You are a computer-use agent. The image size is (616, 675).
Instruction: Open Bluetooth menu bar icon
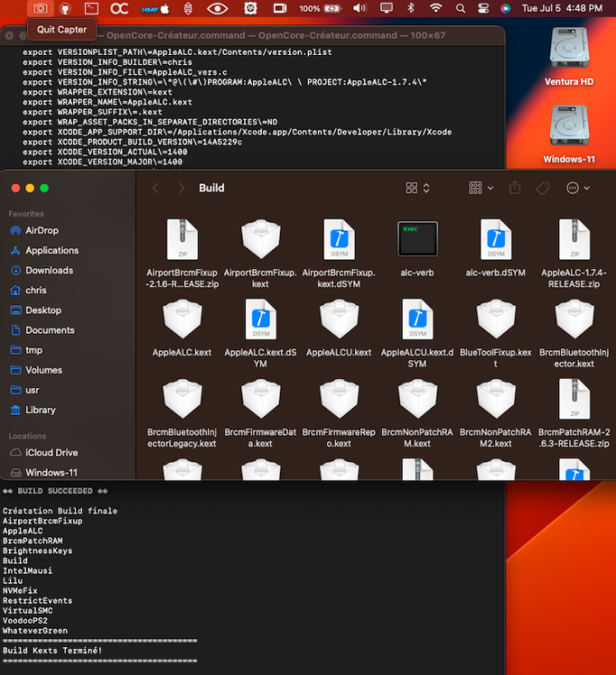[411, 8]
